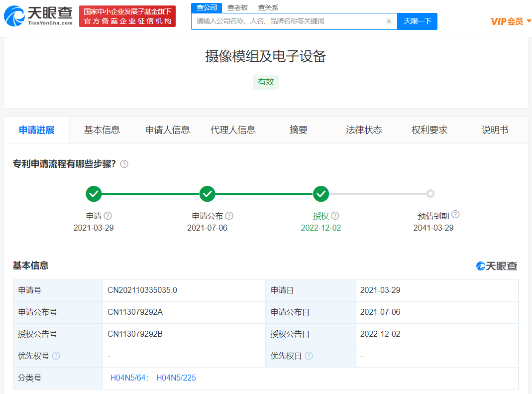Open the 申请人信息 tab
The image size is (532, 394).
[x=168, y=130]
